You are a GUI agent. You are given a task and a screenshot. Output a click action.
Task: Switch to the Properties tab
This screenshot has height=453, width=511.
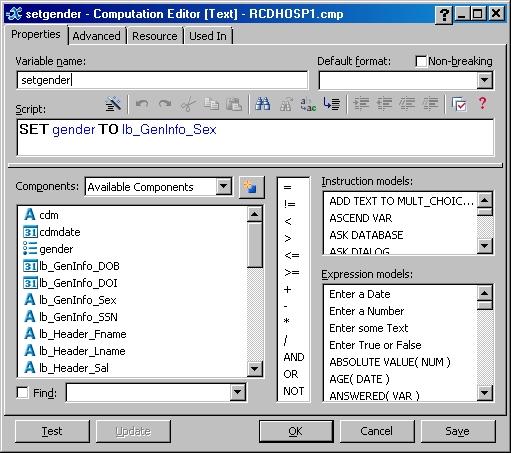(x=36, y=34)
